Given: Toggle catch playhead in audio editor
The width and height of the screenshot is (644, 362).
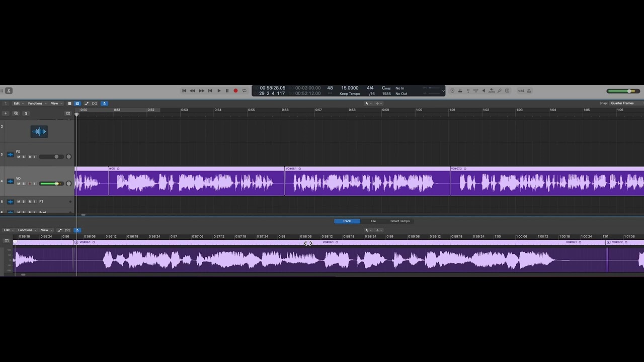Looking at the screenshot, I should click(x=77, y=230).
